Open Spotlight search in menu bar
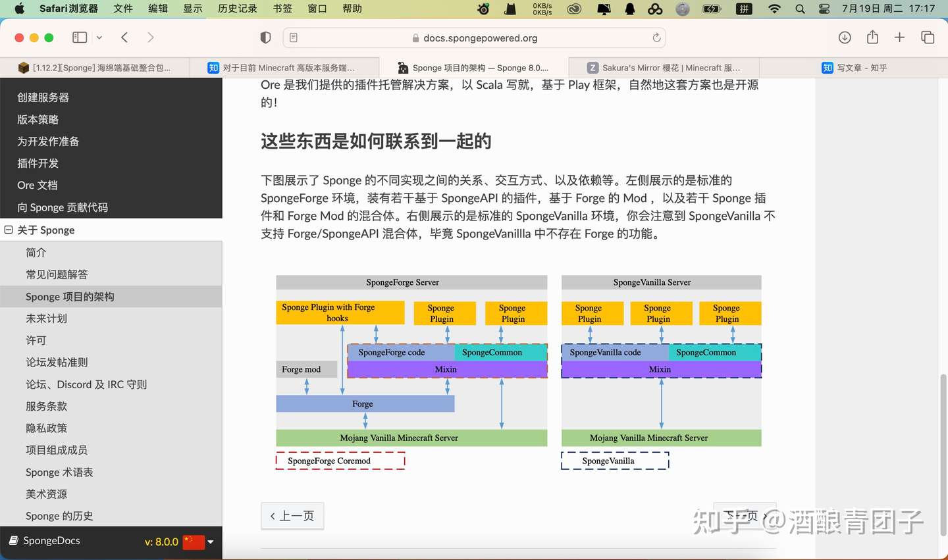 tap(800, 9)
